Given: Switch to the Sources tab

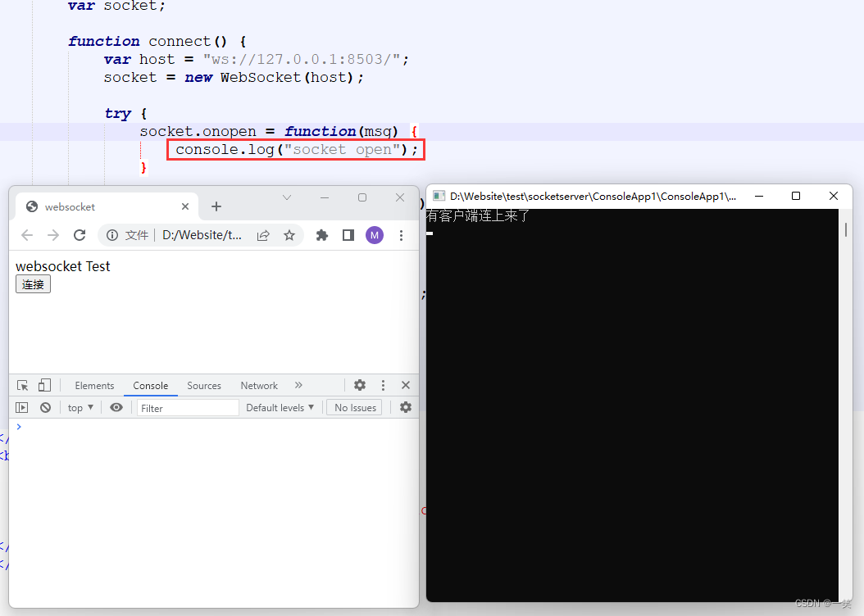Looking at the screenshot, I should (203, 385).
